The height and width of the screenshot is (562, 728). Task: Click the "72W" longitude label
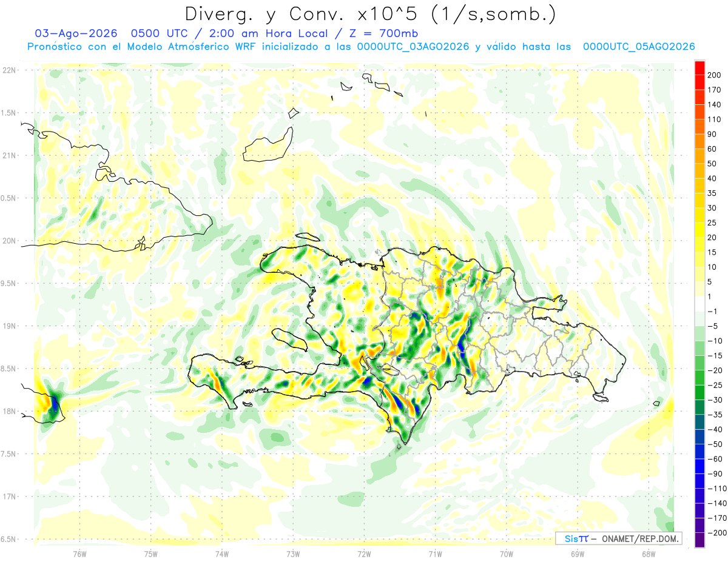364,553
